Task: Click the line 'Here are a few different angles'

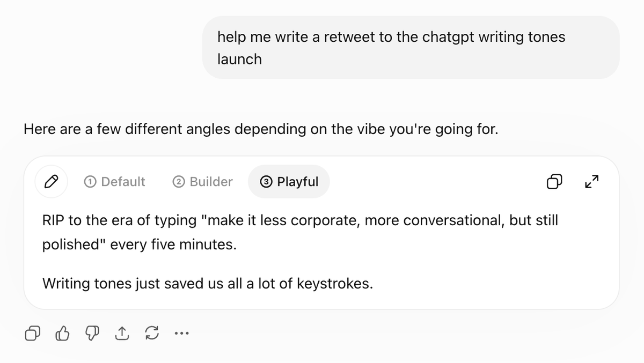Action: (x=261, y=129)
